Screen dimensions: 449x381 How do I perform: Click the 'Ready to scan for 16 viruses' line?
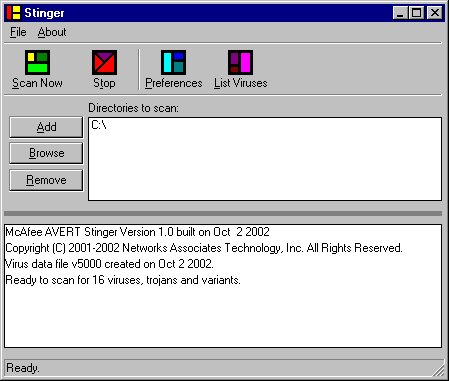coord(123,280)
